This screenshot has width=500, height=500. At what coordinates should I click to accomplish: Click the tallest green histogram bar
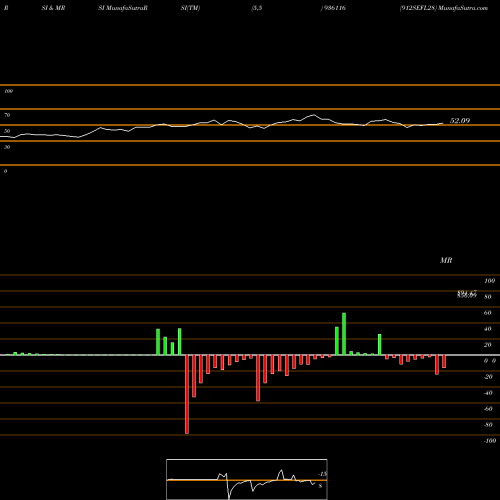pos(344,334)
